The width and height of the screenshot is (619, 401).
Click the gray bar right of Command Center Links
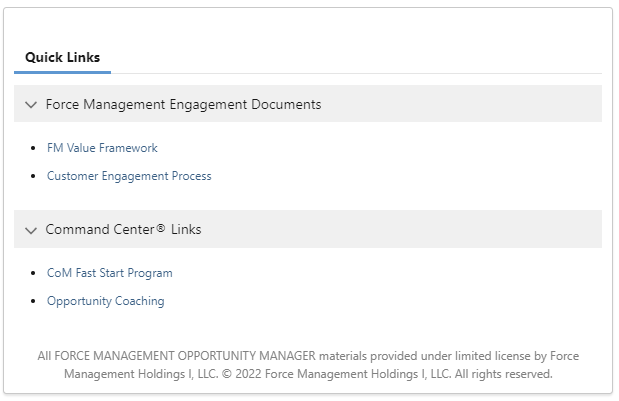(400, 229)
